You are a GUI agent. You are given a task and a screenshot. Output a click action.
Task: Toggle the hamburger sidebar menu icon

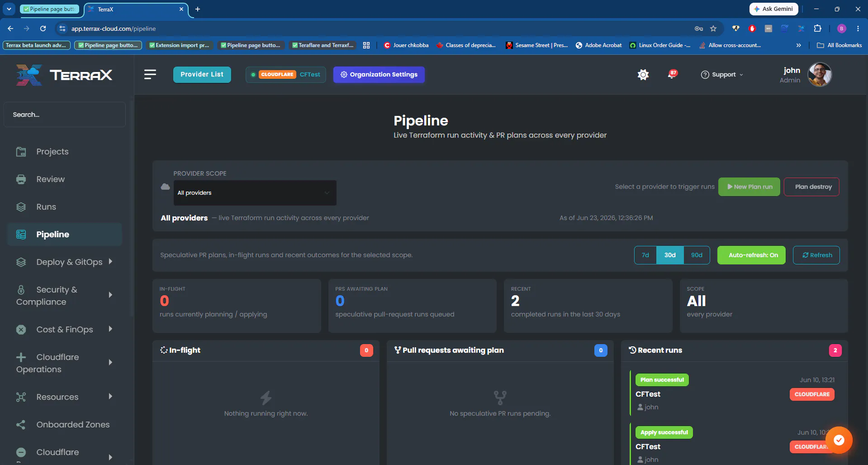point(150,74)
